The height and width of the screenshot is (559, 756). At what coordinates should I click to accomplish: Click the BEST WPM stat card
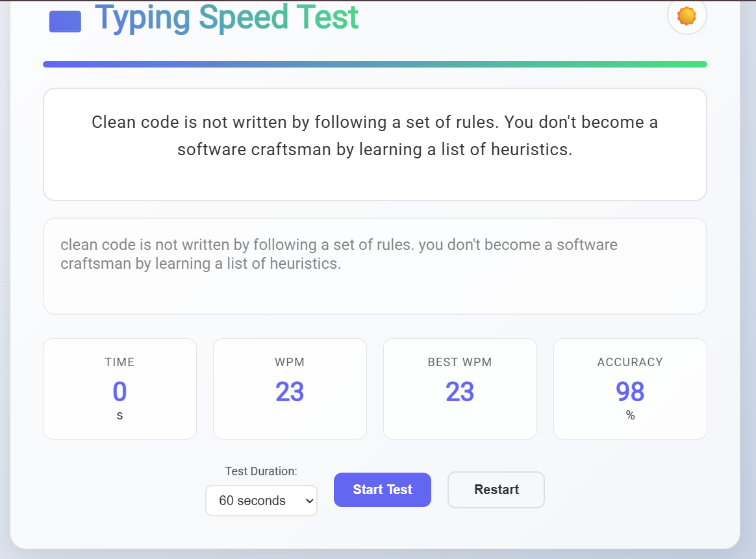click(460, 389)
